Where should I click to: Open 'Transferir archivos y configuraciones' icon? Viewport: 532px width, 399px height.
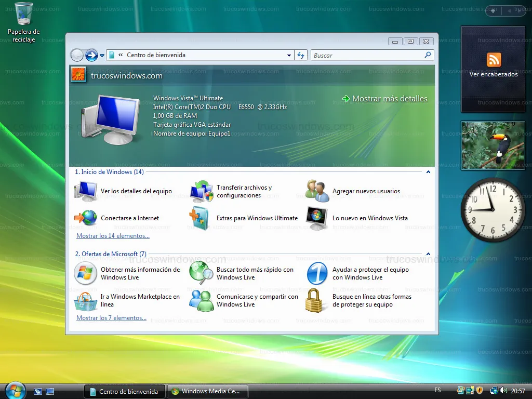pos(201,191)
